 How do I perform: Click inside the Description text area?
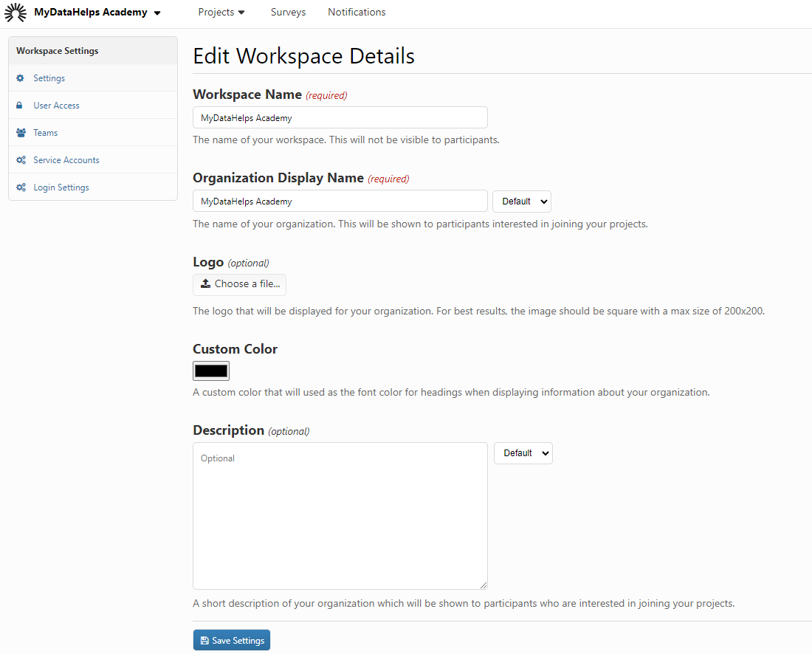click(x=340, y=517)
